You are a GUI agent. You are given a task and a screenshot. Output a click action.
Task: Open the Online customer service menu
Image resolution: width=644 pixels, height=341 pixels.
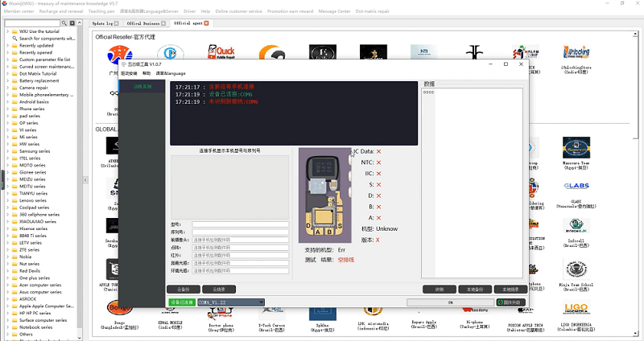click(x=238, y=11)
